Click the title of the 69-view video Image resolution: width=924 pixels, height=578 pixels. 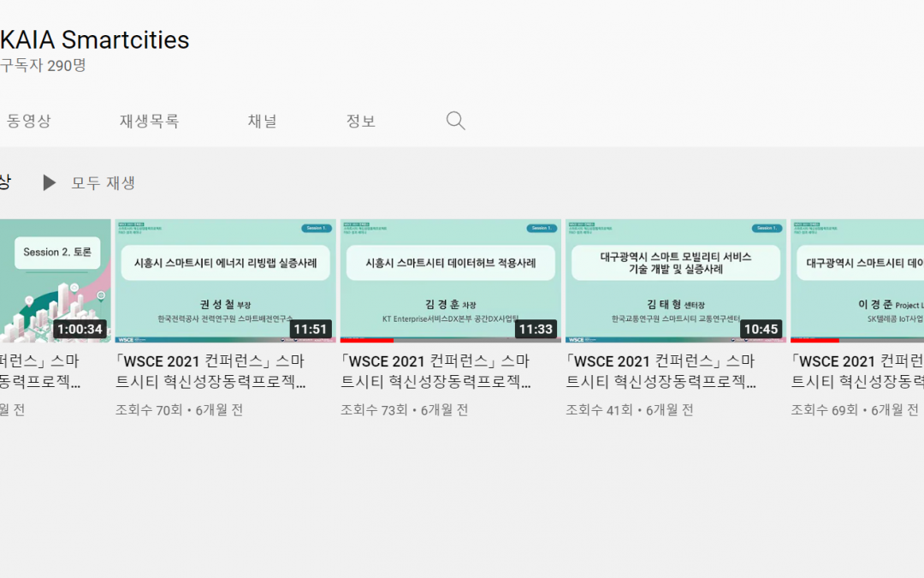tap(857, 372)
